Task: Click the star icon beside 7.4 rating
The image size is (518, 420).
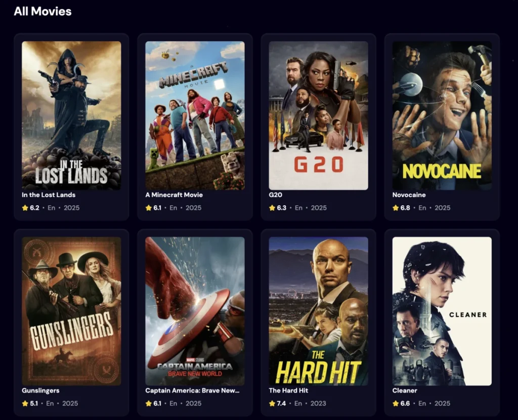Action: [x=272, y=403]
